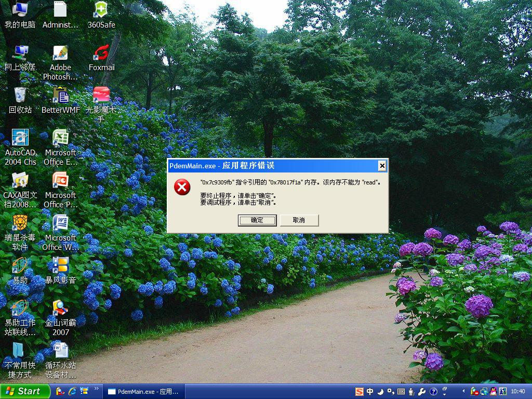Toggle Chinese/English punctuation mode

click(x=391, y=392)
